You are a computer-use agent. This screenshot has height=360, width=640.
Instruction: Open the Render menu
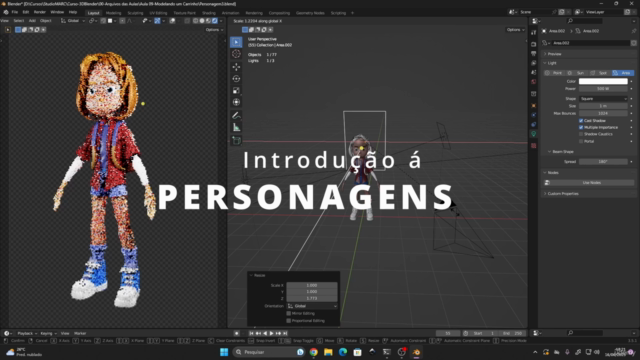40,12
